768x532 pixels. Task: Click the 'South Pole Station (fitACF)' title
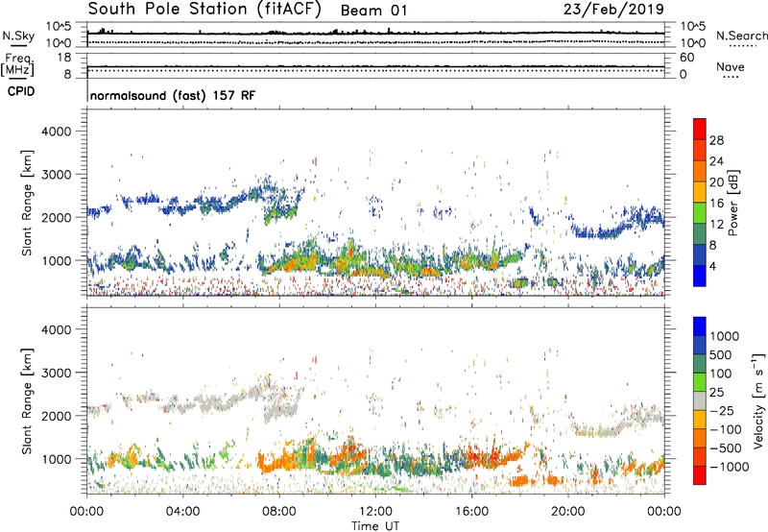coord(204,10)
